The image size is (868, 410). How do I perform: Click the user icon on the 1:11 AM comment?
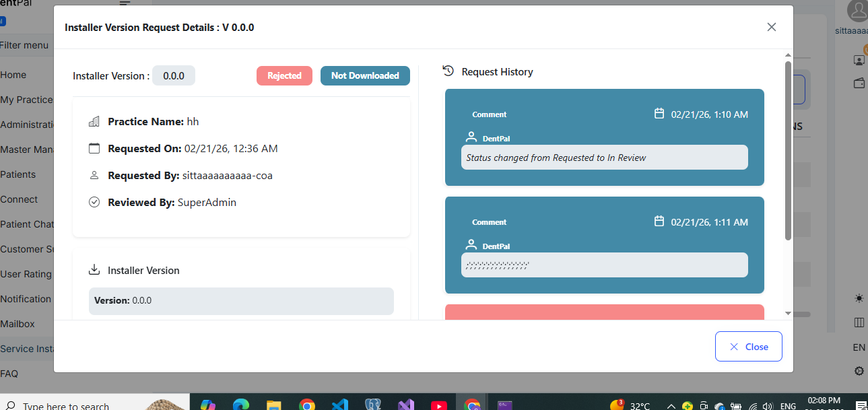pyautogui.click(x=471, y=245)
